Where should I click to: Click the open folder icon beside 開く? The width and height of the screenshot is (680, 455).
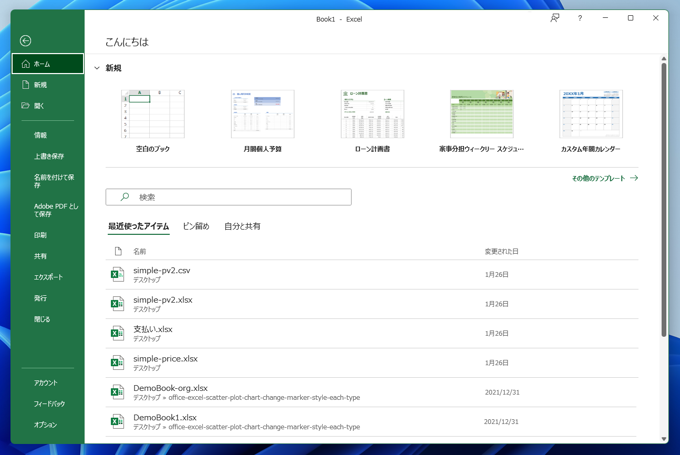point(26,105)
